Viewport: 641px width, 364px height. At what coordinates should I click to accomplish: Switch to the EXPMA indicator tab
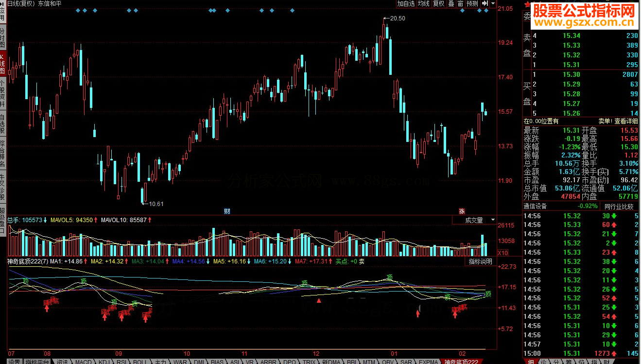pos(428,361)
